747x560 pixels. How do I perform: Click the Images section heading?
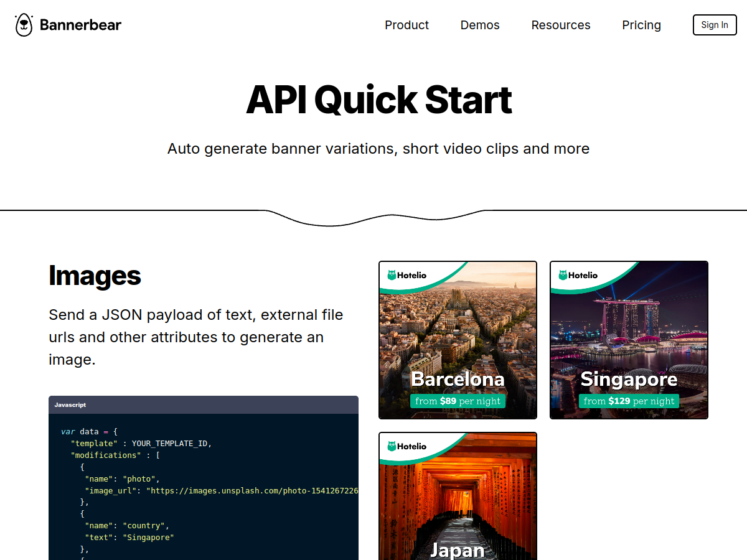click(x=95, y=276)
